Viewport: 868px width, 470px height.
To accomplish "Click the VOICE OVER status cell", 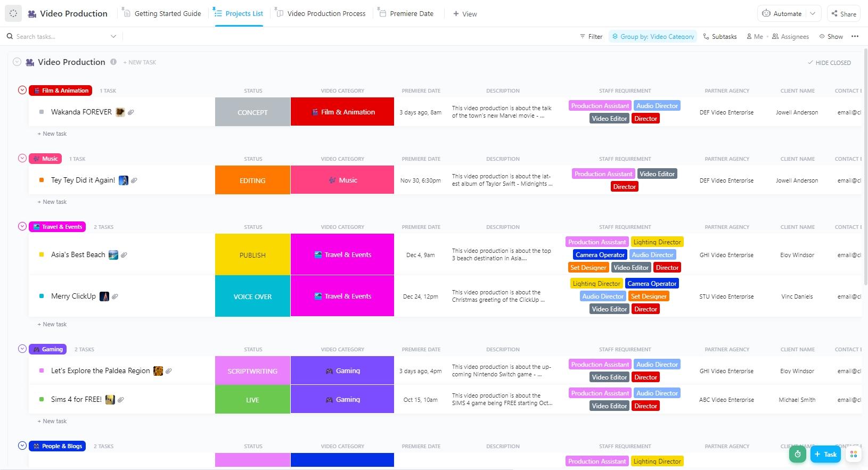I will coord(252,296).
